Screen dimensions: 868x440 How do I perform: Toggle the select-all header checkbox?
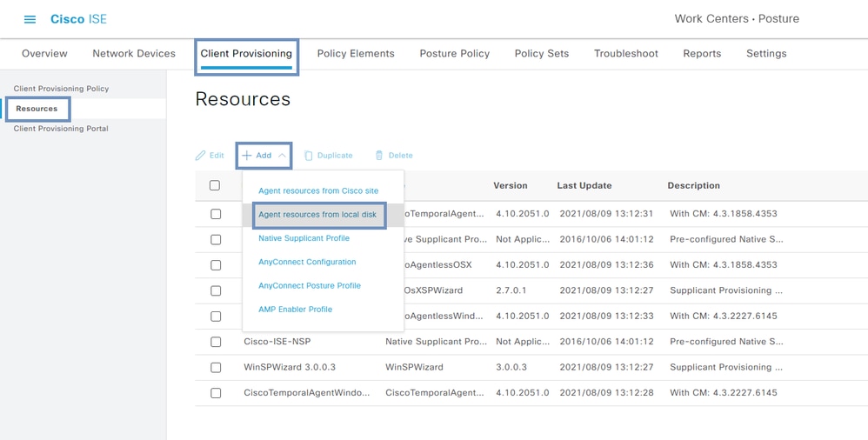click(x=215, y=185)
